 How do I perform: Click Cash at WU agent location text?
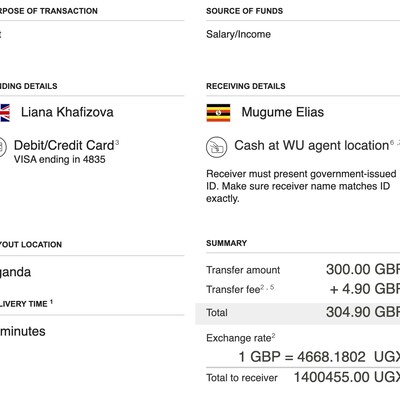[312, 146]
